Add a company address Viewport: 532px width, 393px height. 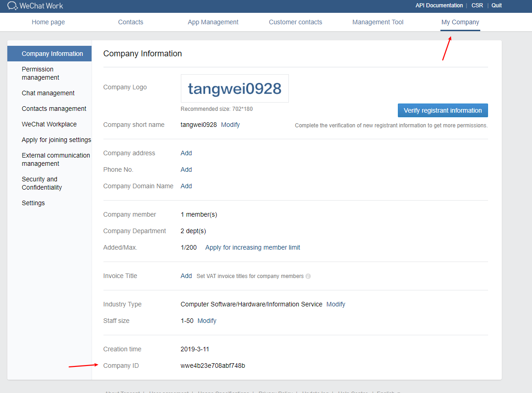point(186,153)
